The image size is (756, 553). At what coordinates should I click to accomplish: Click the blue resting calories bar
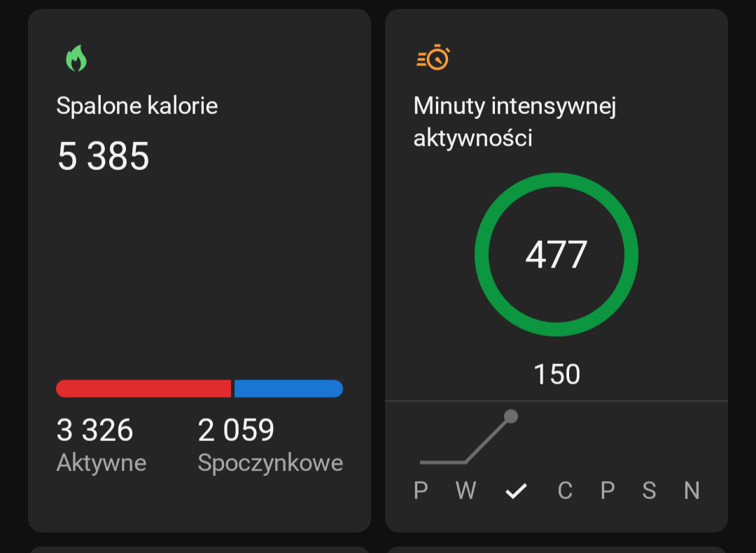[289, 388]
